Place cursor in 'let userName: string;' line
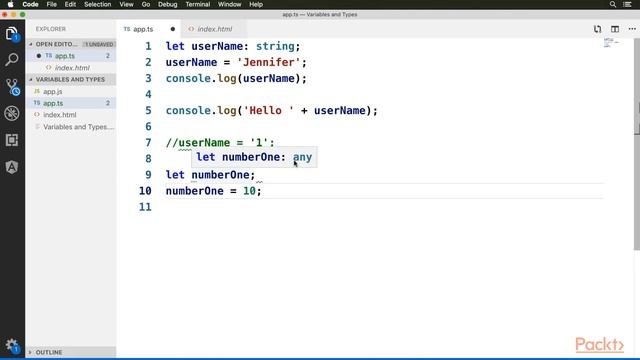Image resolution: width=640 pixels, height=360 pixels. pyautogui.click(x=233, y=47)
